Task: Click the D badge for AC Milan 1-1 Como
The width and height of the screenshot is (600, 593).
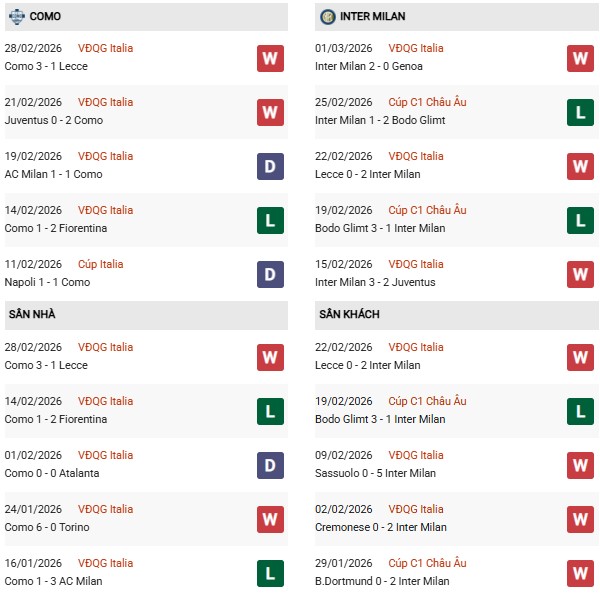Action: click(270, 166)
